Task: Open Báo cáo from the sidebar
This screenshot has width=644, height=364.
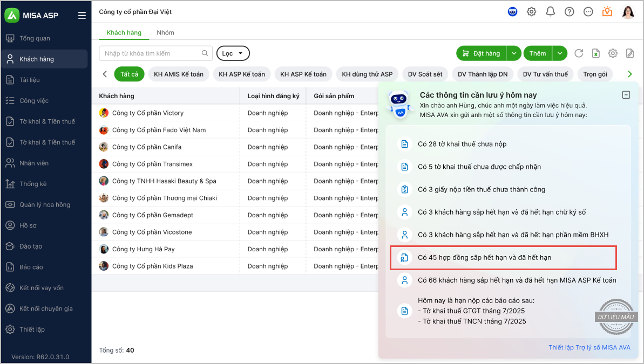Action: click(44, 267)
